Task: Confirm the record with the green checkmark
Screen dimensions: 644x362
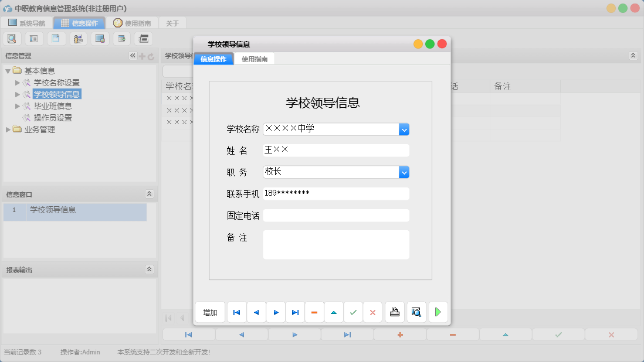Action: coord(353,312)
